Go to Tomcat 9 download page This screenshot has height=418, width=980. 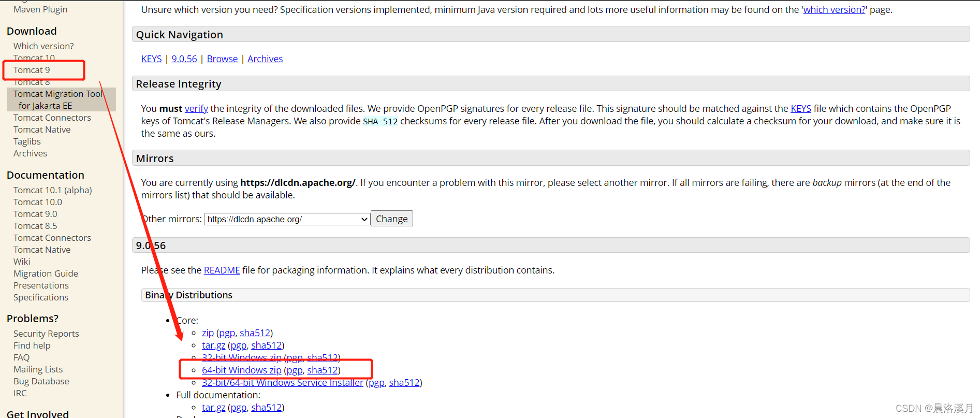(x=32, y=70)
